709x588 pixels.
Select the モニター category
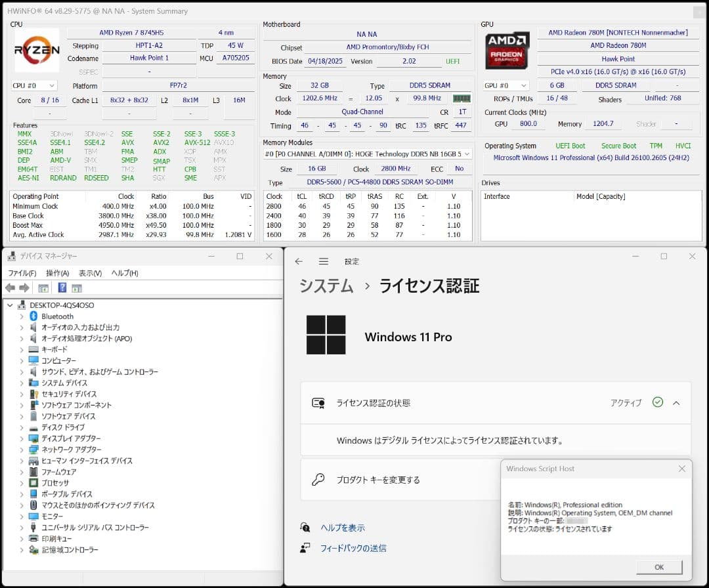point(52,516)
